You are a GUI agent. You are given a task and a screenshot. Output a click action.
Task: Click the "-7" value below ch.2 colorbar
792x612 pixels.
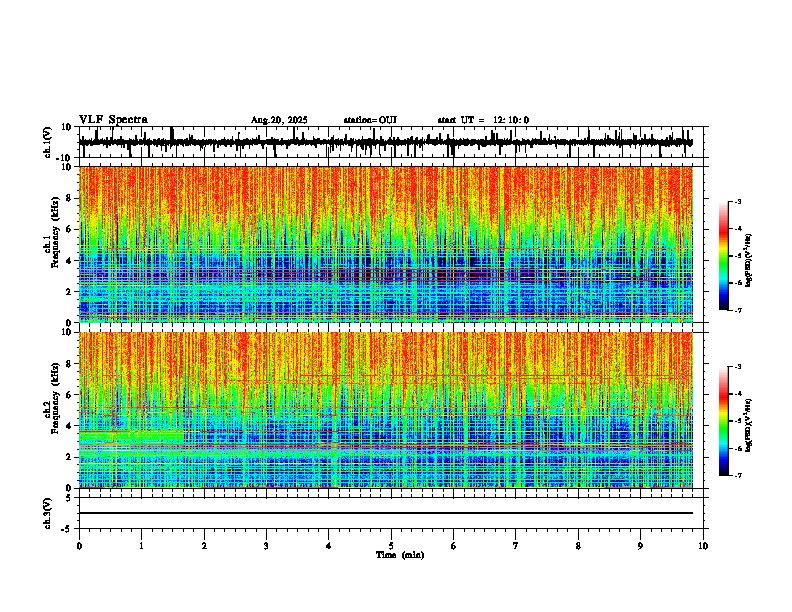pos(738,476)
